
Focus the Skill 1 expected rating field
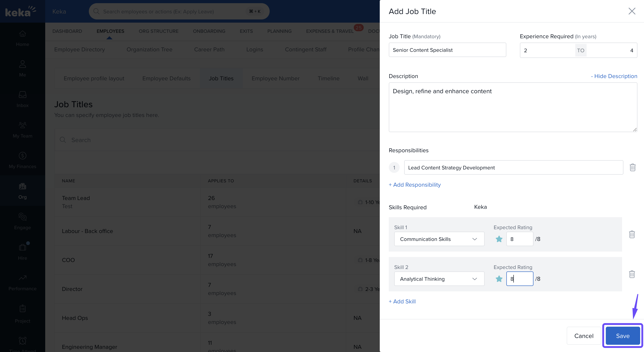coord(519,239)
